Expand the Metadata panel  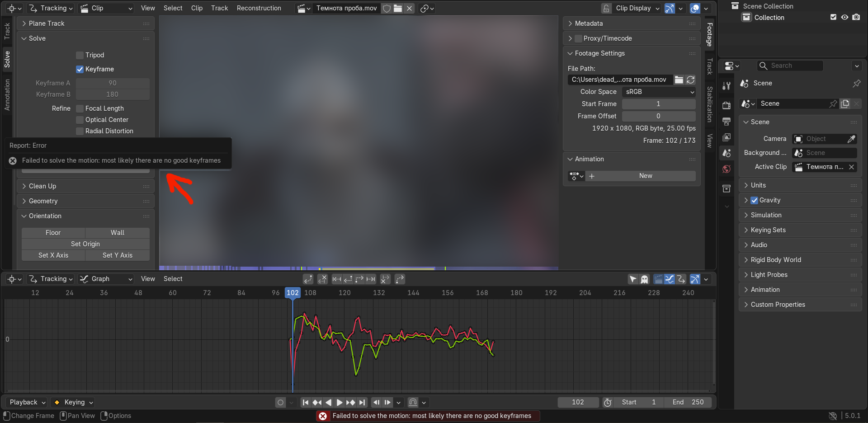point(632,23)
